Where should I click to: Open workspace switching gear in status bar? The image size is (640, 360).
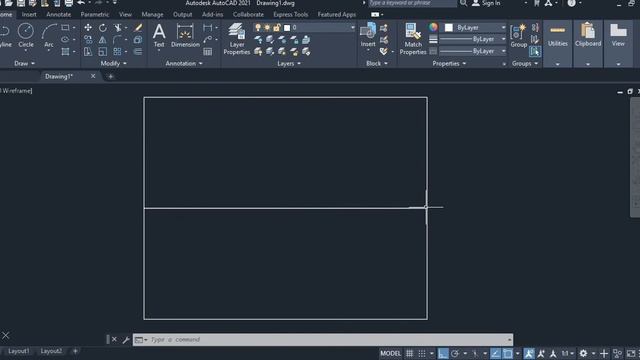pos(583,353)
